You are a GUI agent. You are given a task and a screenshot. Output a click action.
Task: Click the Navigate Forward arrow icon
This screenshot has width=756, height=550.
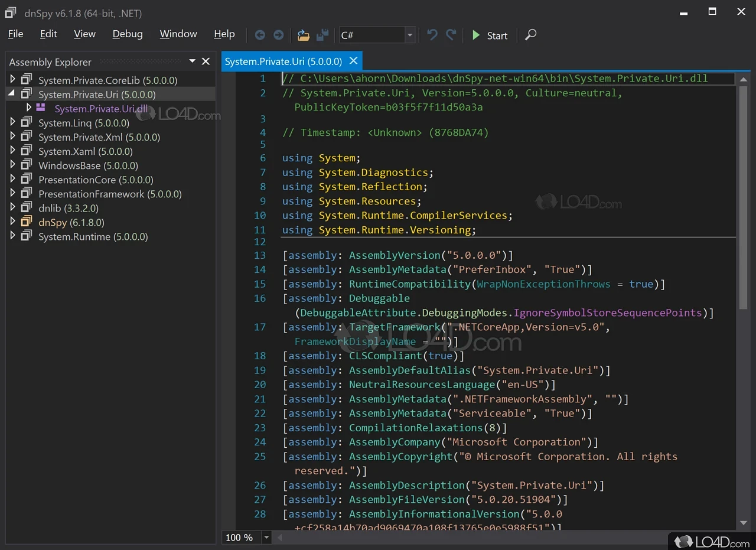[278, 35]
